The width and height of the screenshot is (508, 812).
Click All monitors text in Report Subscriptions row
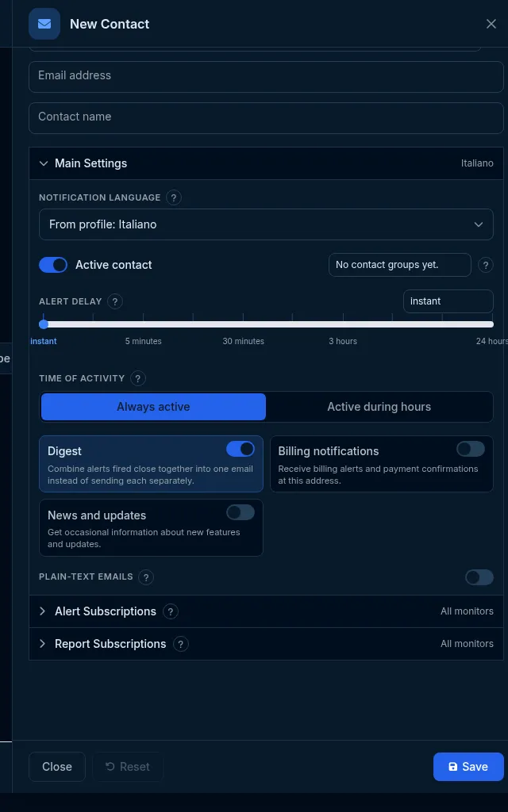click(467, 644)
